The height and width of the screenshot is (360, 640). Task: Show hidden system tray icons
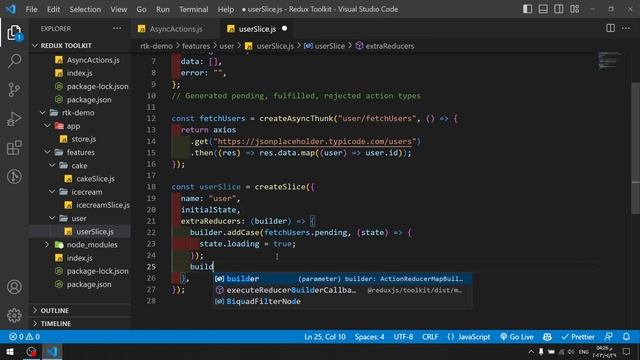click(531, 351)
